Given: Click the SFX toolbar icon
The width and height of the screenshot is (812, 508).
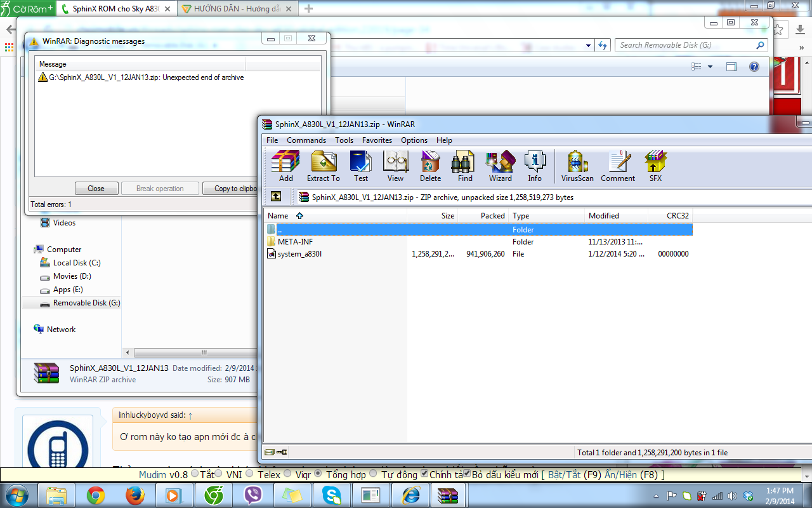Looking at the screenshot, I should [655, 166].
